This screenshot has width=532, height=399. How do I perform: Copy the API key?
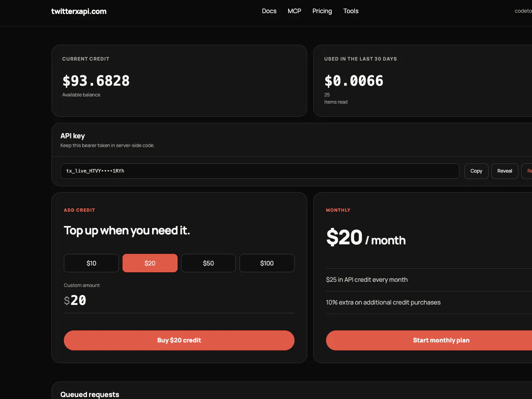click(x=476, y=171)
